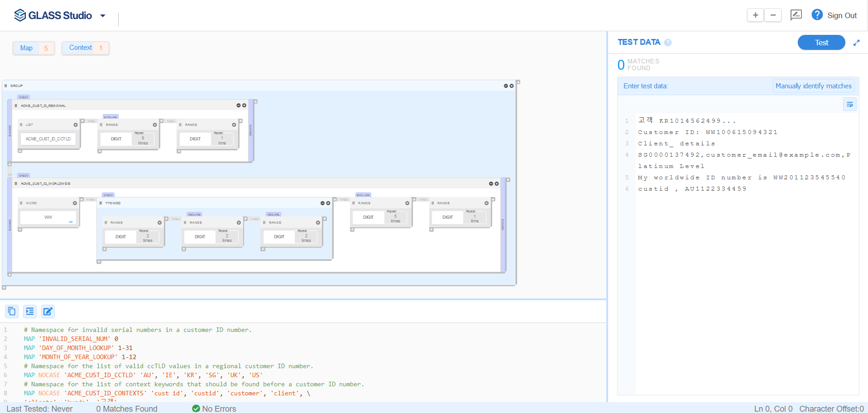
Task: Click the EXCLUDE tag in WORLDWIDE block
Action: point(363,195)
